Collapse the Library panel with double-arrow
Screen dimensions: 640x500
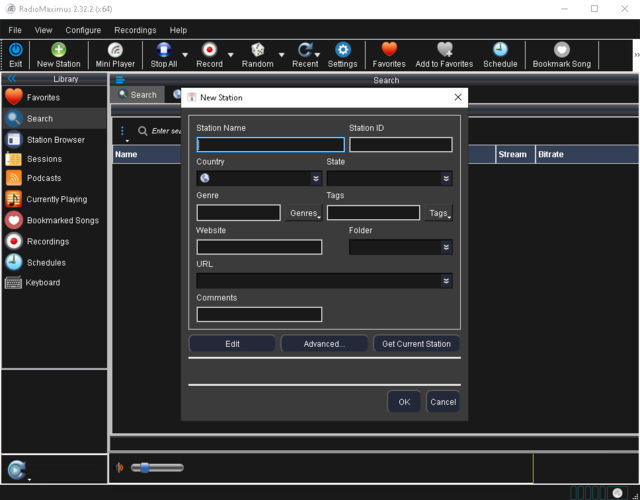pos(12,78)
